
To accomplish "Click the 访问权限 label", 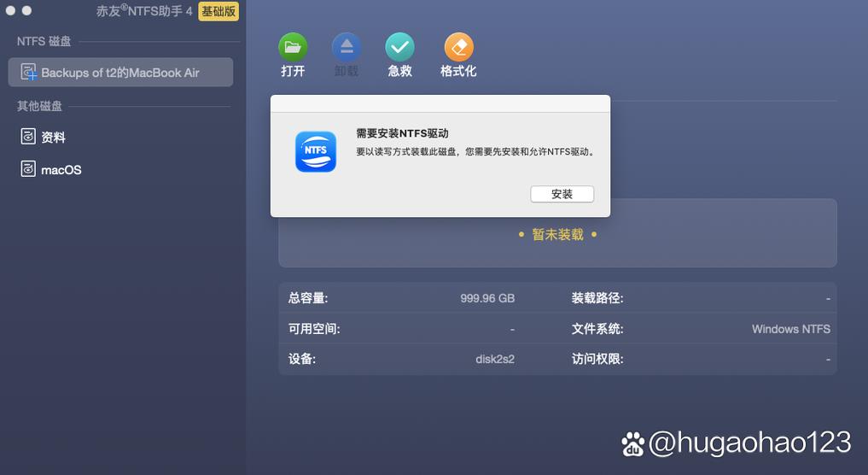I will click(x=597, y=359).
